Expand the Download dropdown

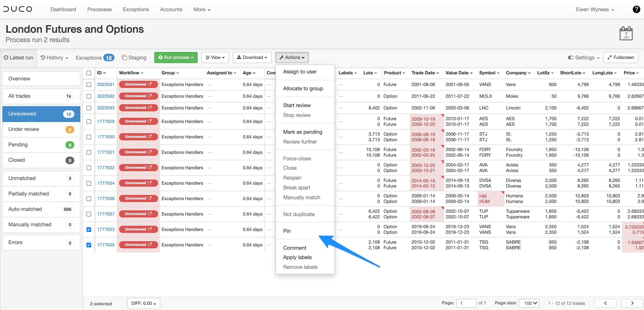point(252,57)
